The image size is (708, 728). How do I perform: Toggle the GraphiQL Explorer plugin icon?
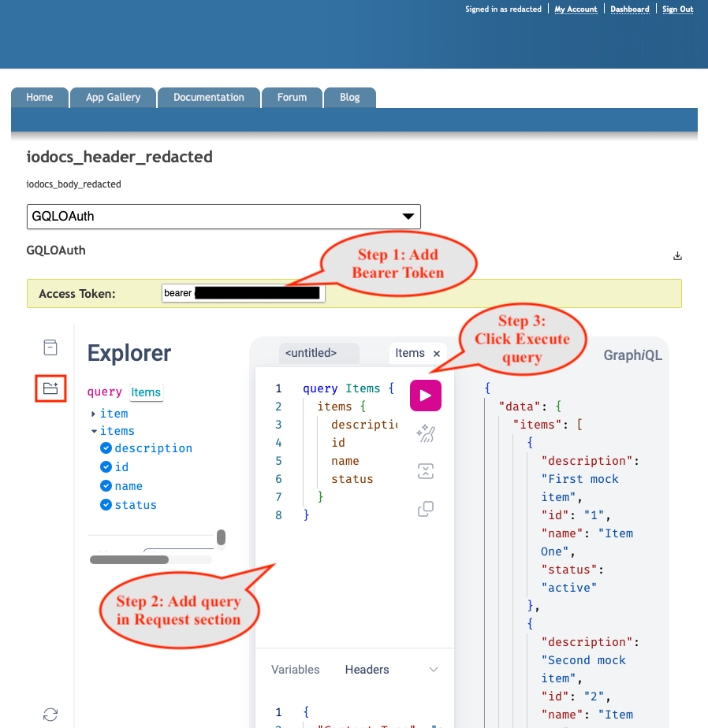tap(50, 388)
